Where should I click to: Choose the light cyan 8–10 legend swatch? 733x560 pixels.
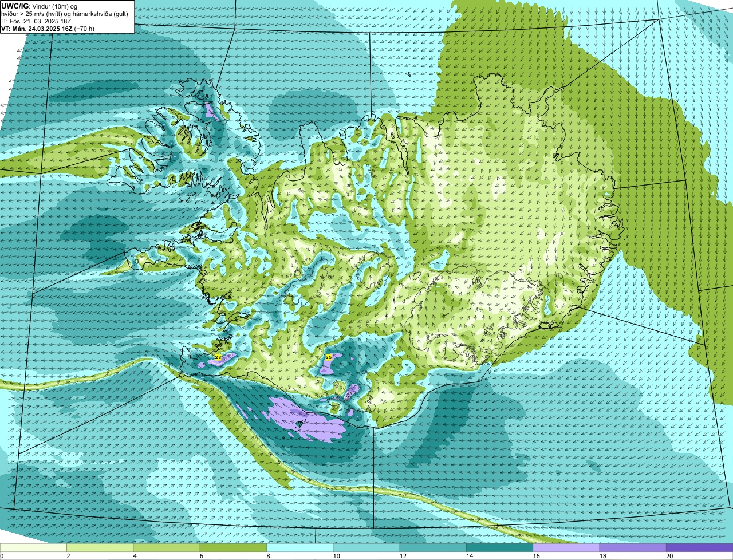click(299, 548)
